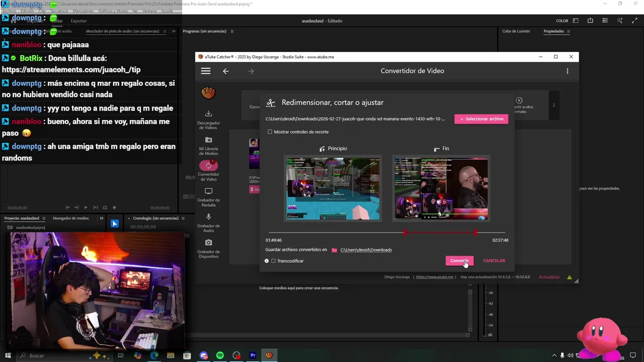Click Premiere Mark In button

(67, 207)
